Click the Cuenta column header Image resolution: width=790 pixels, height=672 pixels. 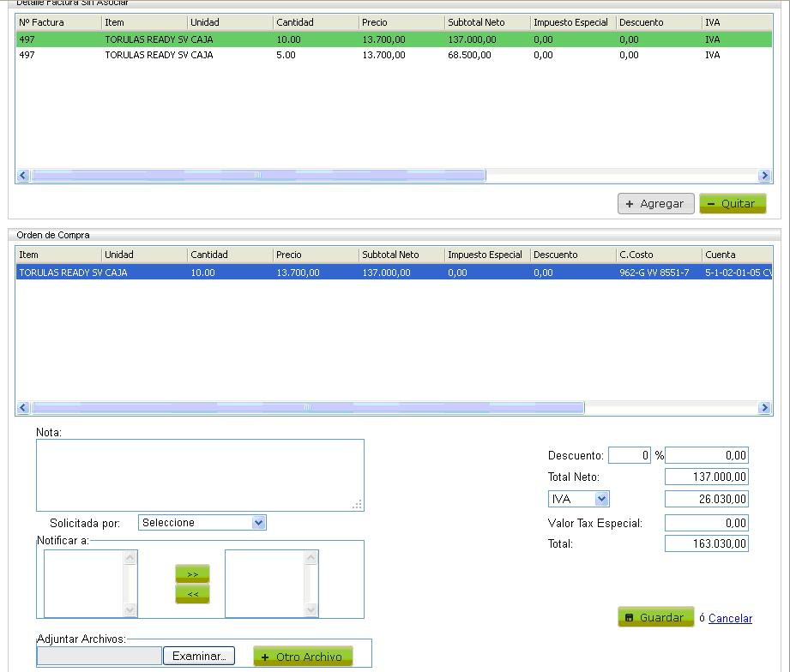click(x=737, y=255)
